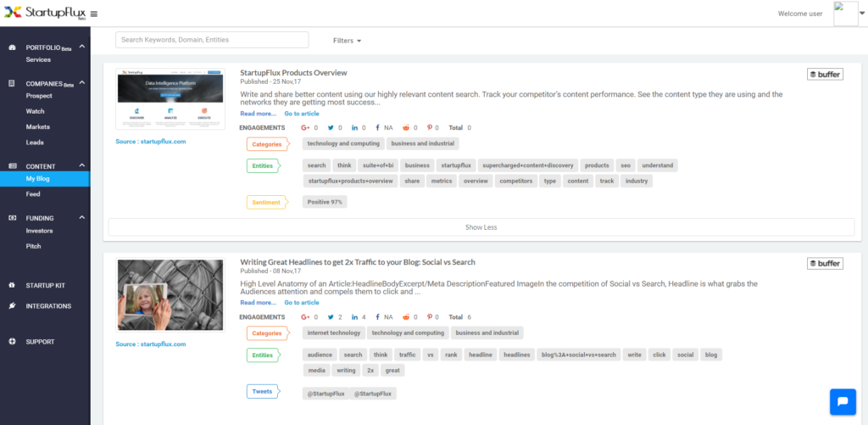Open Pitch in the sidebar
Viewport: 868px width, 425px height.
[33, 246]
